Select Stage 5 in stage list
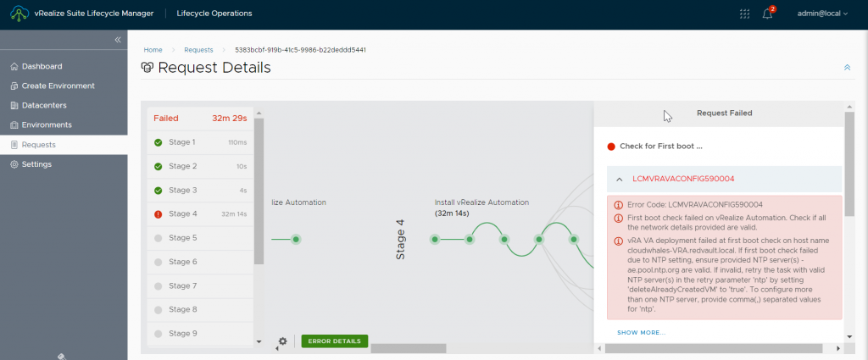868x360 pixels. (200, 238)
